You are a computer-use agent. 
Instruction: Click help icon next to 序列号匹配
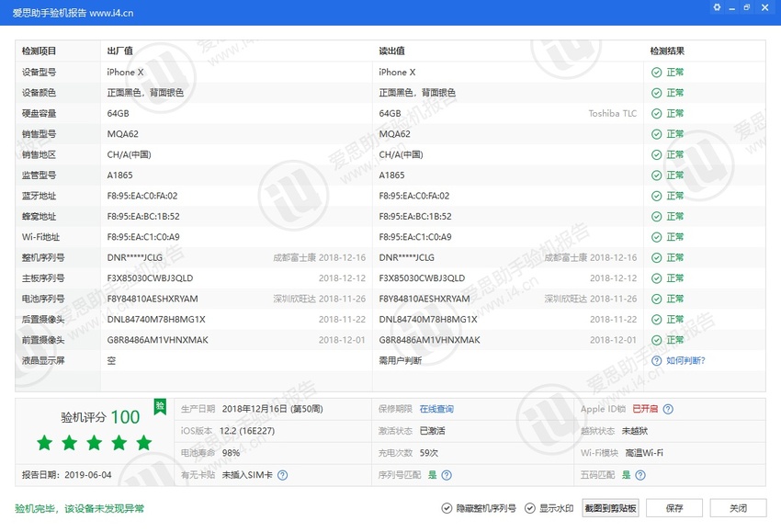447,475
